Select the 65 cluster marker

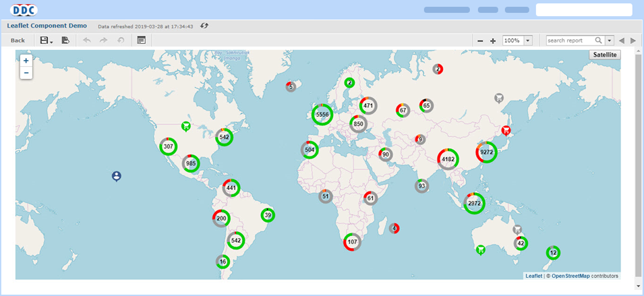pyautogui.click(x=426, y=106)
